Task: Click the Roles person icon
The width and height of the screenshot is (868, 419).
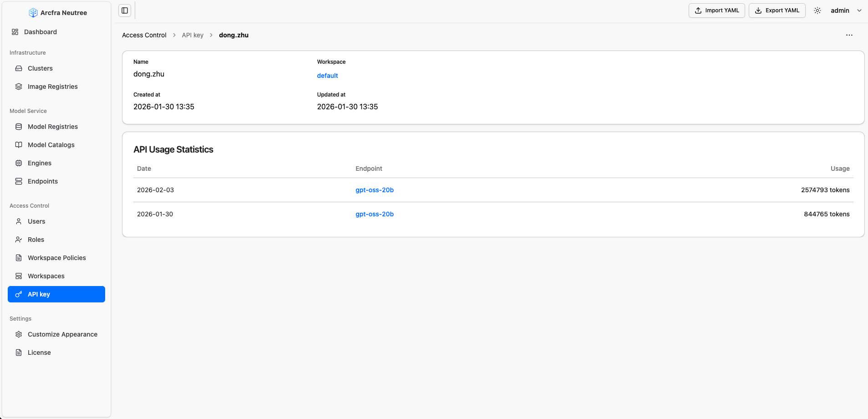Action: (x=19, y=240)
